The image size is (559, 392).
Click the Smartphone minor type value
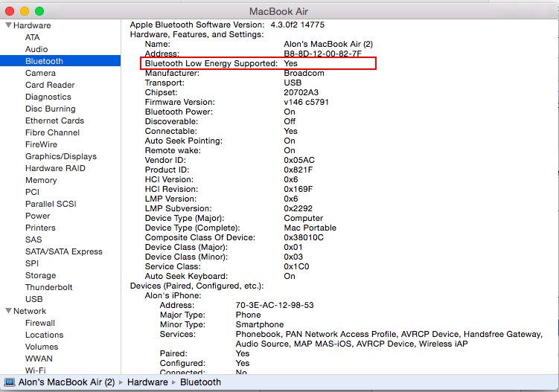point(260,324)
